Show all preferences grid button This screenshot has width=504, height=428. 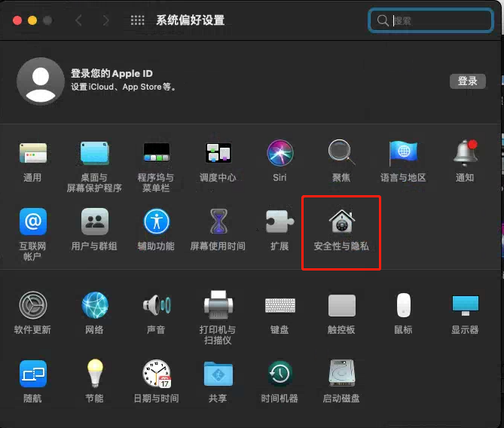137,20
